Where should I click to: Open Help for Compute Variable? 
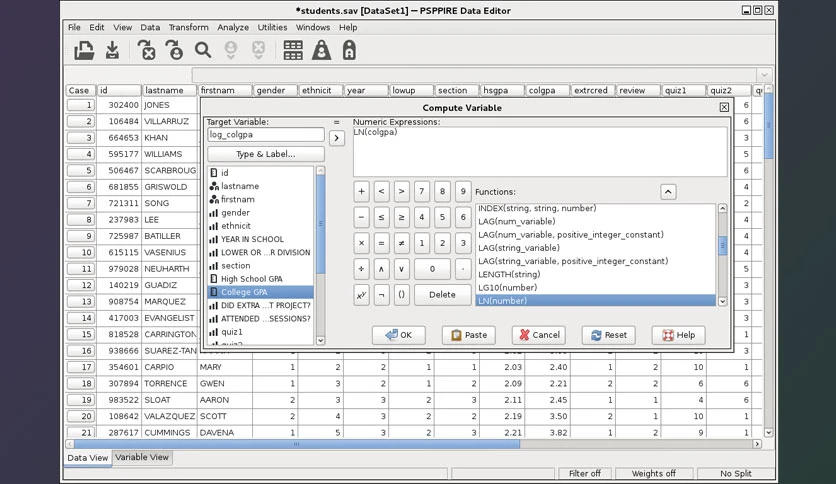[x=678, y=335]
